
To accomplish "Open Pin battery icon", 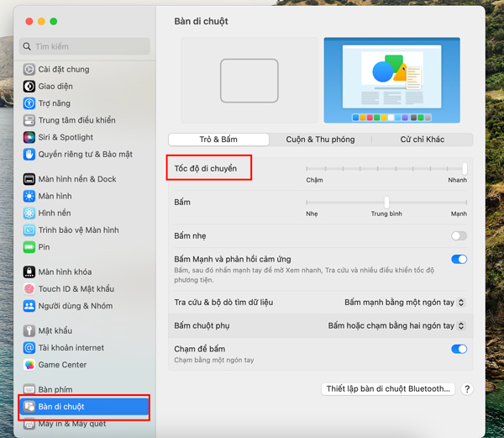I will click(x=29, y=247).
